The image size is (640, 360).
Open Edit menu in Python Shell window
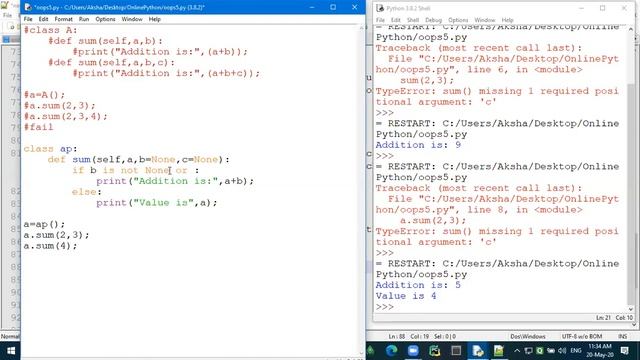tap(396, 20)
